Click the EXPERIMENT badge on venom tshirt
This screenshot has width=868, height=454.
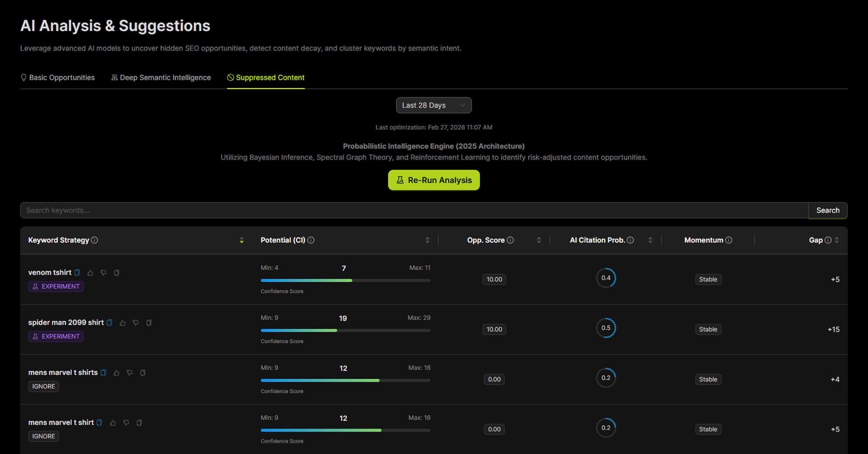pyautogui.click(x=56, y=286)
